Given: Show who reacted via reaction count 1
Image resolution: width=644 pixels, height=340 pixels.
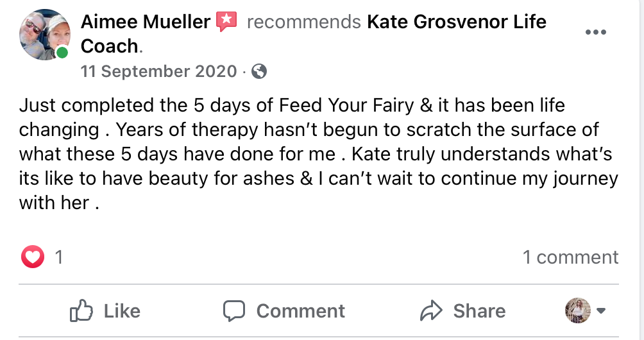Looking at the screenshot, I should 59,258.
